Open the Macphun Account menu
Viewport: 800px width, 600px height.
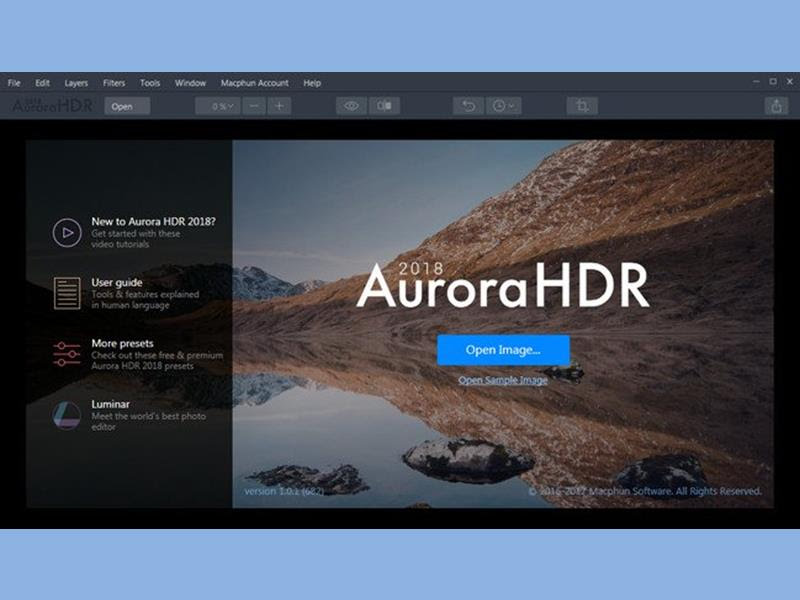coord(255,83)
